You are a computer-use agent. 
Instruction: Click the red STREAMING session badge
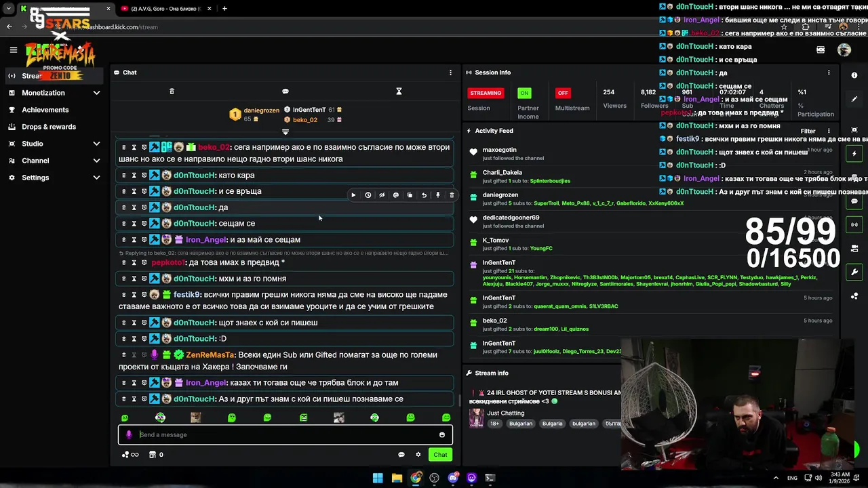click(486, 93)
